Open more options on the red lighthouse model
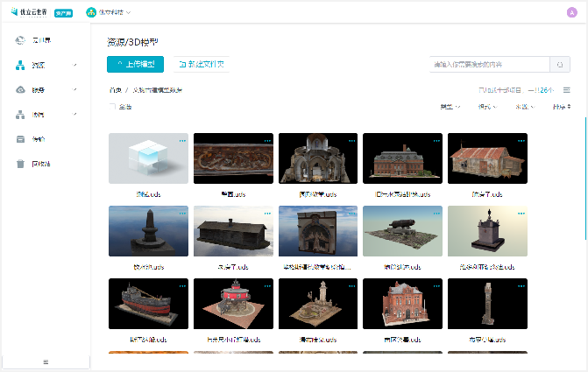Screen dimensions: 588x372 (x=267, y=286)
